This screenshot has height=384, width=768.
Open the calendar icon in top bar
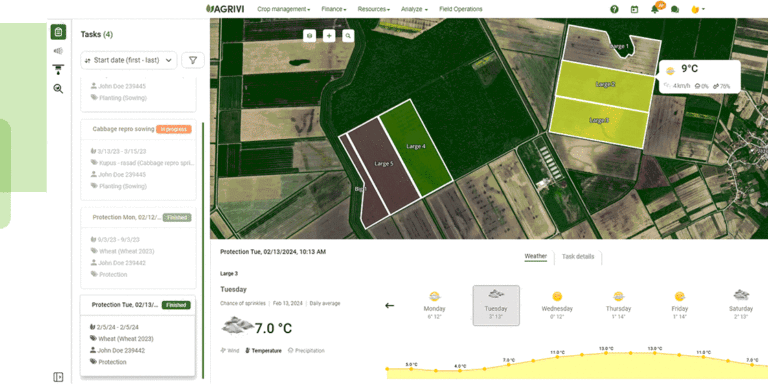point(634,9)
